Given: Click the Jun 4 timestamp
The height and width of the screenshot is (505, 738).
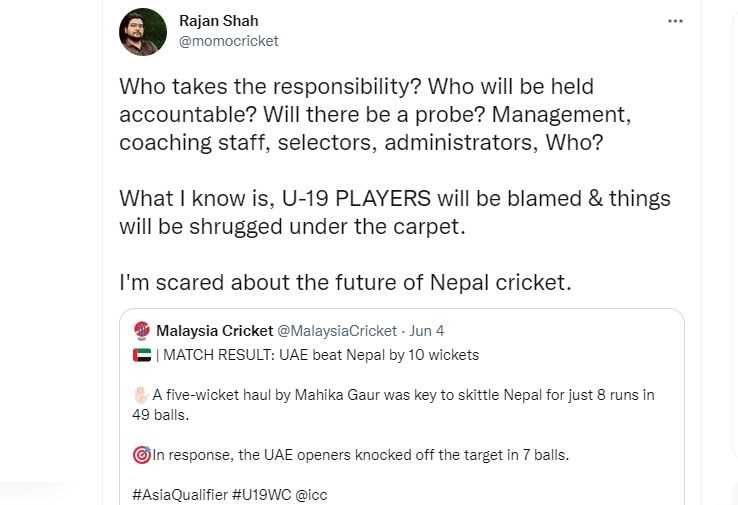Looking at the screenshot, I should [x=426, y=331].
